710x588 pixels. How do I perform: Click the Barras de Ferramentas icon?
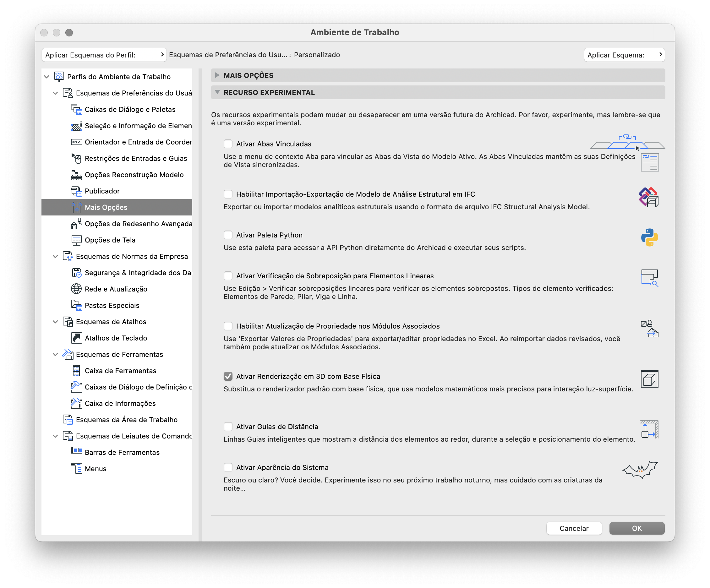(x=76, y=451)
